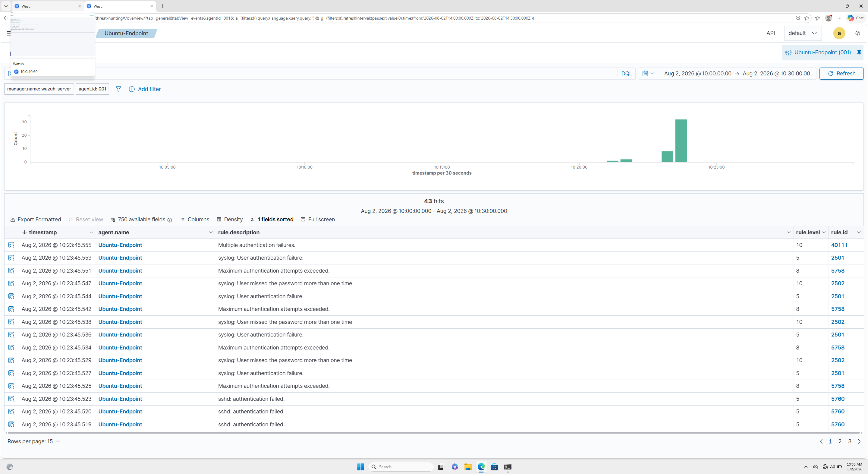Open the user avatar menu

[x=839, y=33]
